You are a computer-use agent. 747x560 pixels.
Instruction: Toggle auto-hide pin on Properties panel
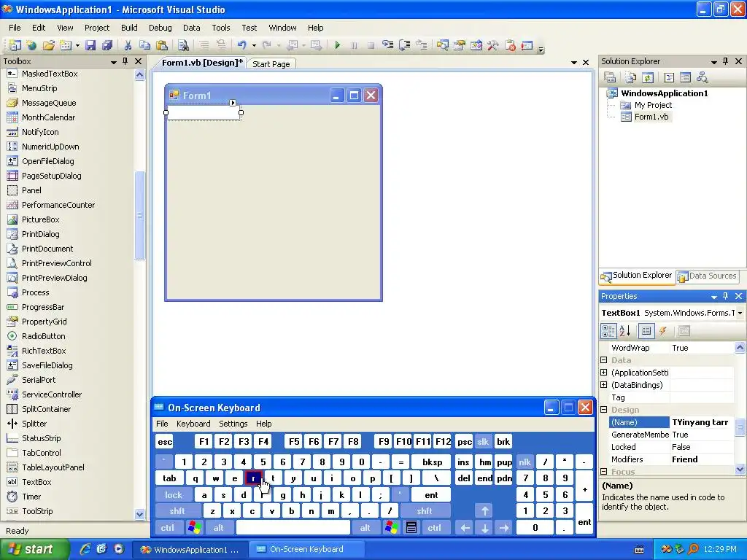point(726,296)
